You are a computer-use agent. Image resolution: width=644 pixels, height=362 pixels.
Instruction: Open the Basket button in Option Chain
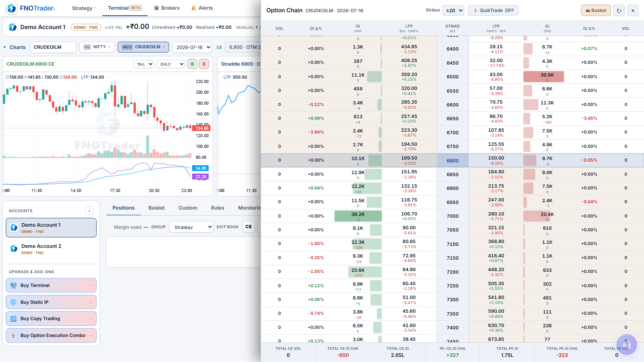tap(596, 10)
